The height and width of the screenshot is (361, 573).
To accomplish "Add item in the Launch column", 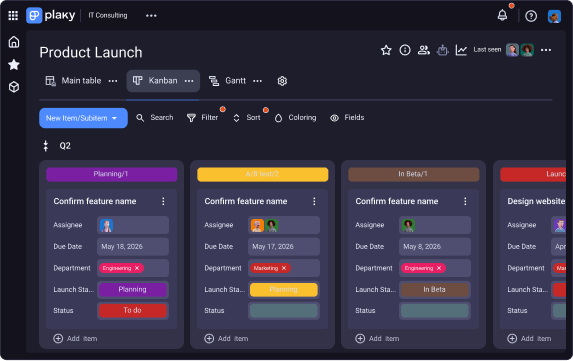I will click(529, 339).
